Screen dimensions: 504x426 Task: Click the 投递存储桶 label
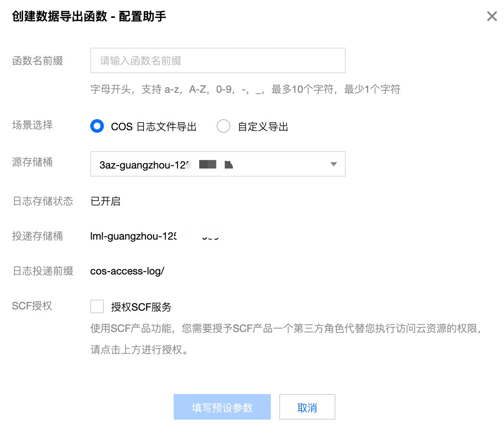[x=37, y=236]
